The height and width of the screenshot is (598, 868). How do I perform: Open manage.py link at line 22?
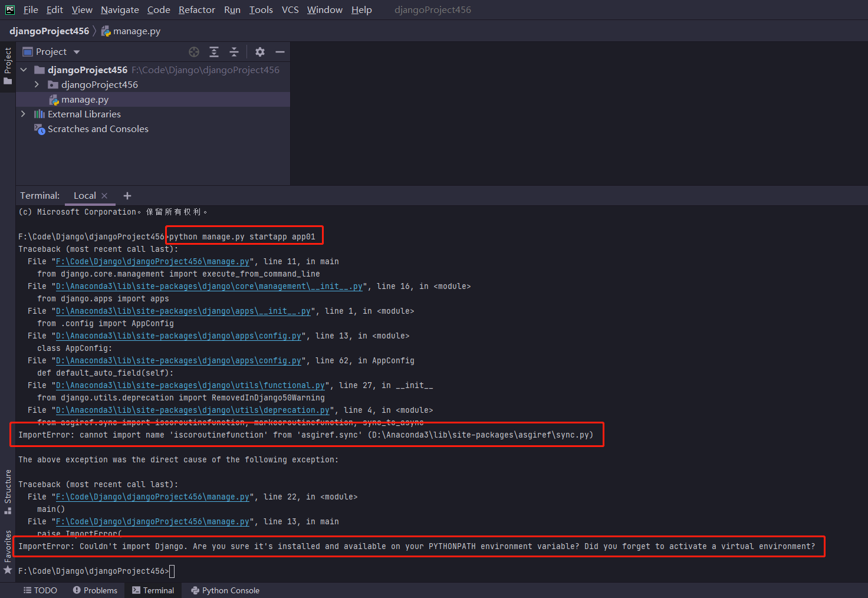tap(153, 497)
